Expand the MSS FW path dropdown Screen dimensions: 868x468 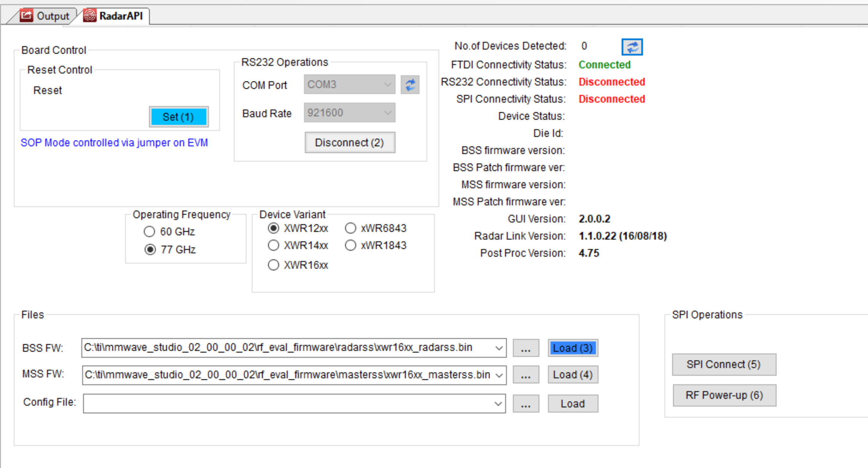499,375
